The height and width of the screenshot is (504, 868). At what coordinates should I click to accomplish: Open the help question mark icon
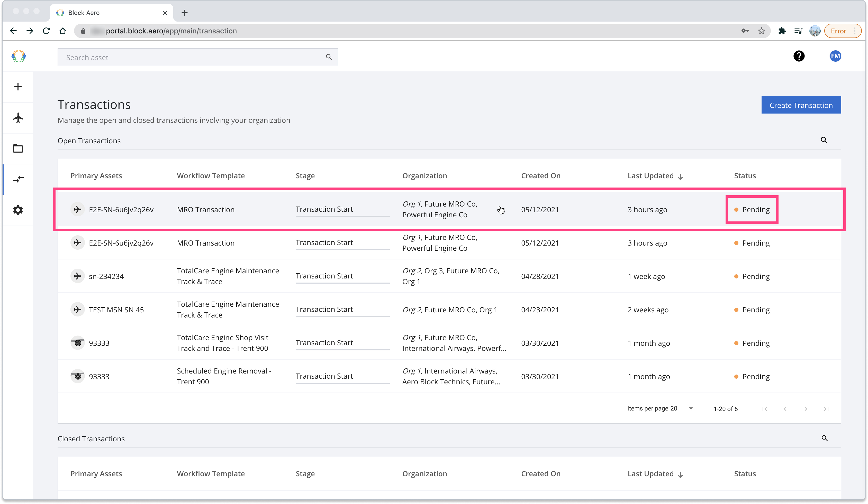pos(799,56)
